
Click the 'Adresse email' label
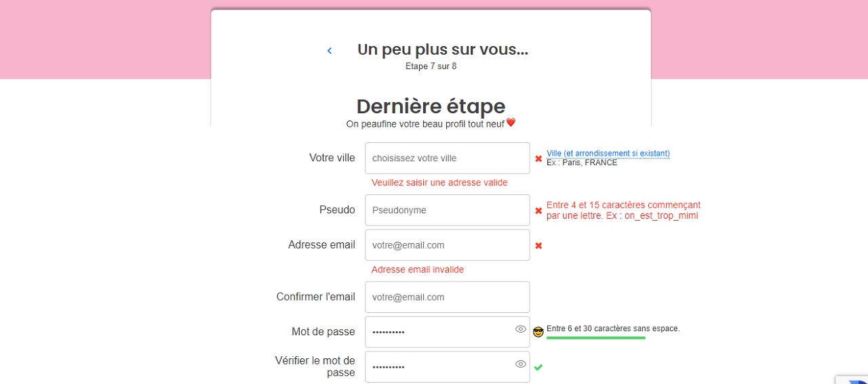click(x=321, y=245)
